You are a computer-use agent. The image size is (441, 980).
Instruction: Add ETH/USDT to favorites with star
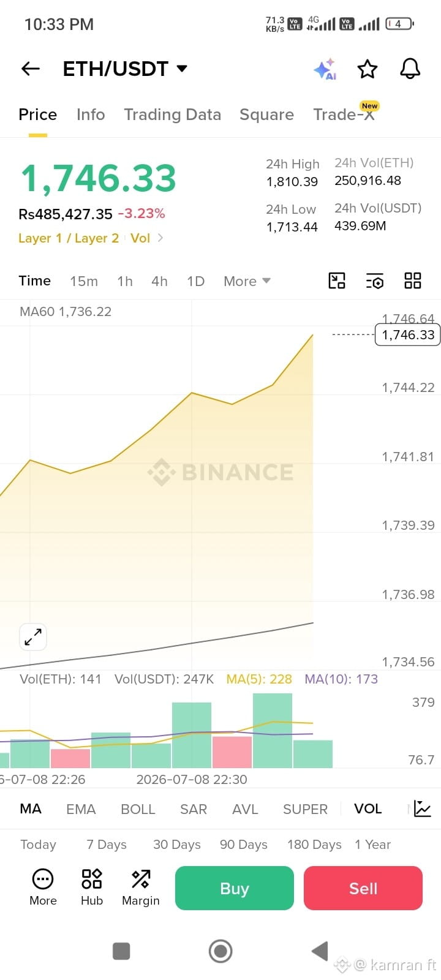click(367, 69)
